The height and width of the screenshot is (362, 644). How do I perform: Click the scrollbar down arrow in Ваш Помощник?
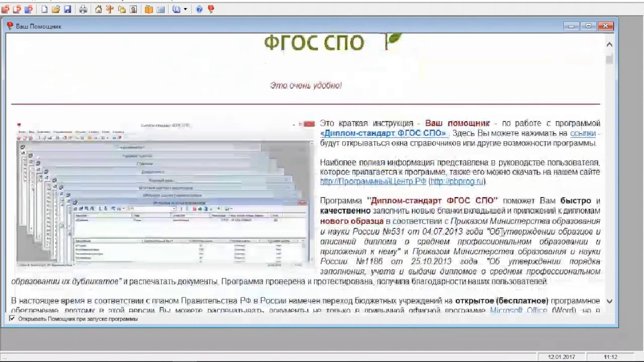(609, 301)
